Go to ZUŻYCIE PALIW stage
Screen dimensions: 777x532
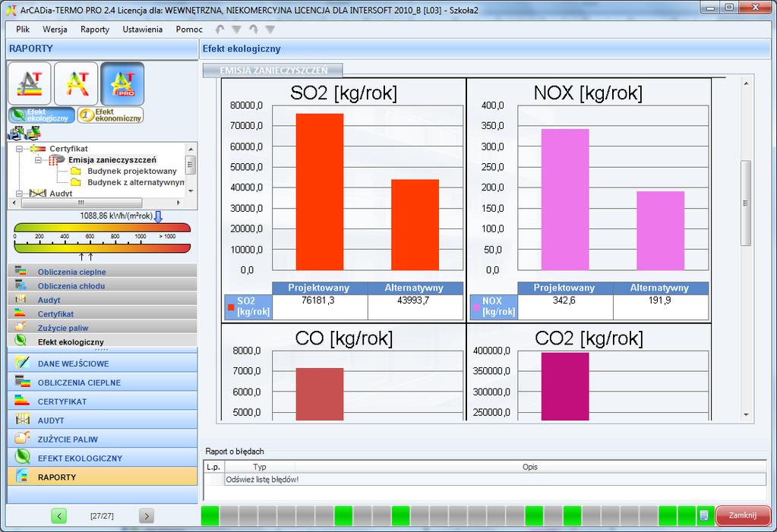(103, 439)
